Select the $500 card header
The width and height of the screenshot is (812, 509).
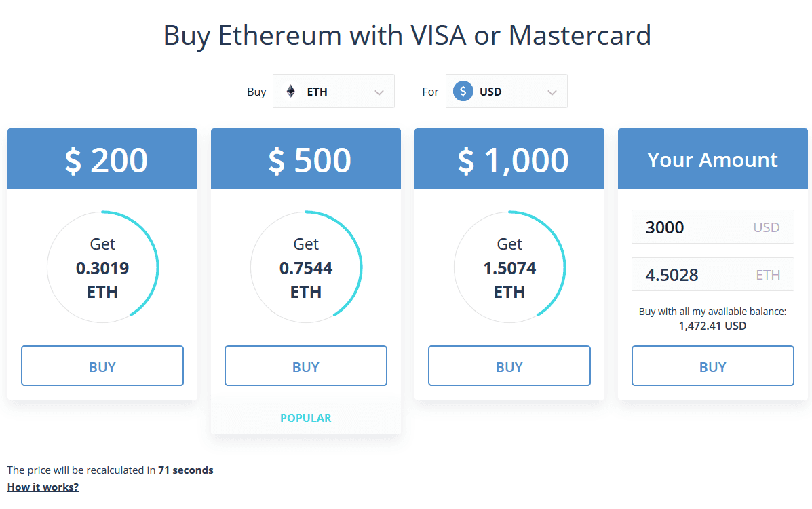coord(306,159)
